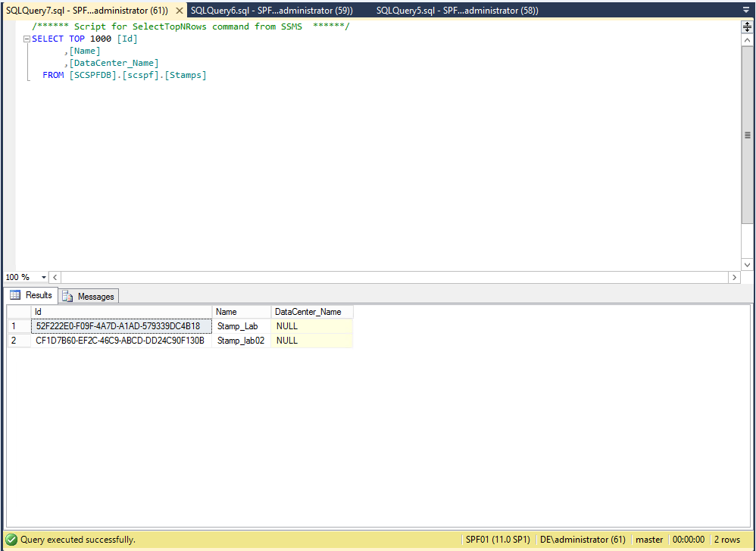Screen dimensions: 756x551
Task: Click the horizontal scrollbar left arrow
Action: coord(56,278)
